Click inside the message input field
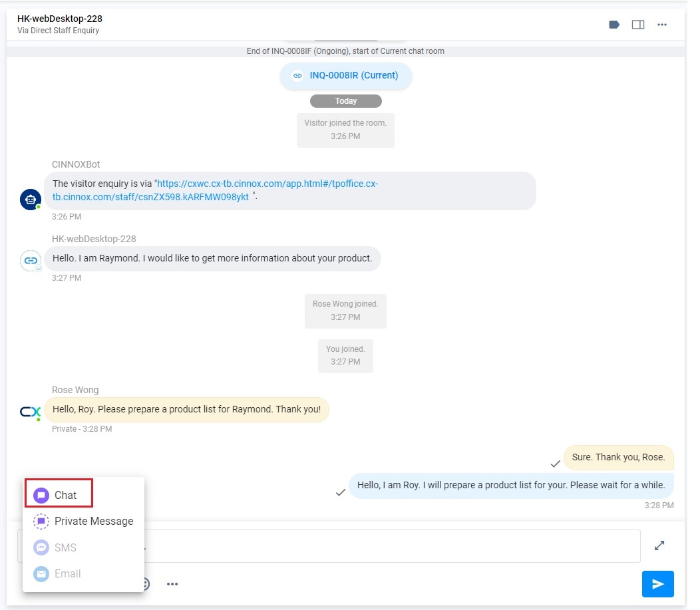 (x=392, y=546)
